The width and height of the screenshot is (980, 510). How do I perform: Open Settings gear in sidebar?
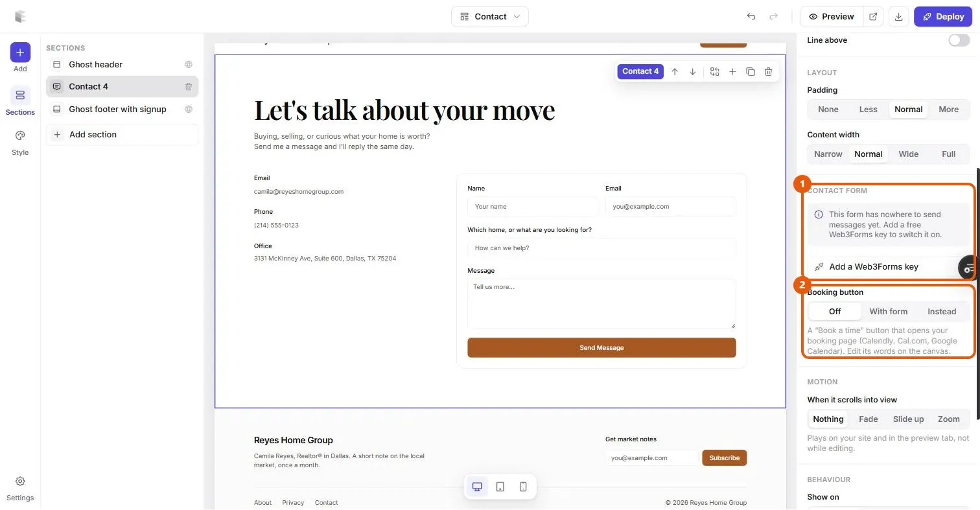pos(20,488)
